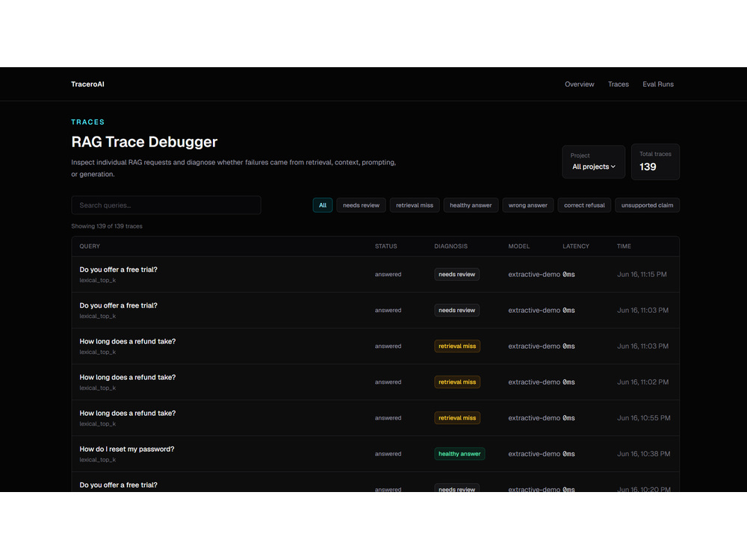Click the Total traces 139 card
Screen dimensions: 747x560
coord(655,162)
